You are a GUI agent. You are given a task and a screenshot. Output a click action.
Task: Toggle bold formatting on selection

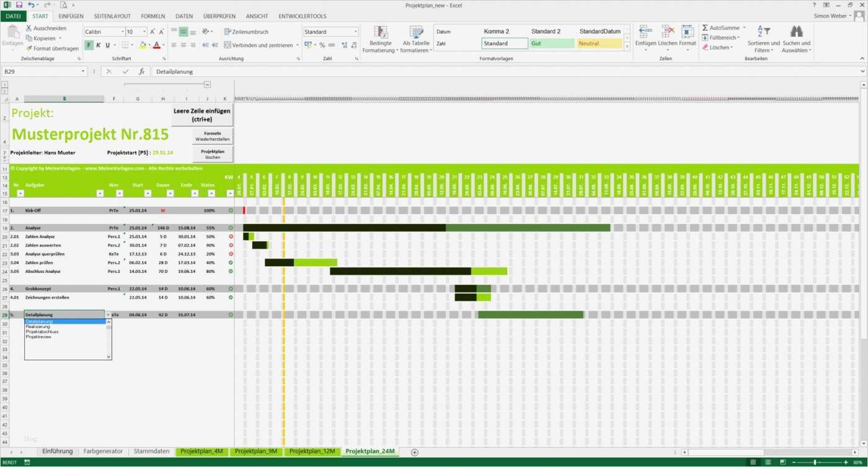click(x=88, y=45)
